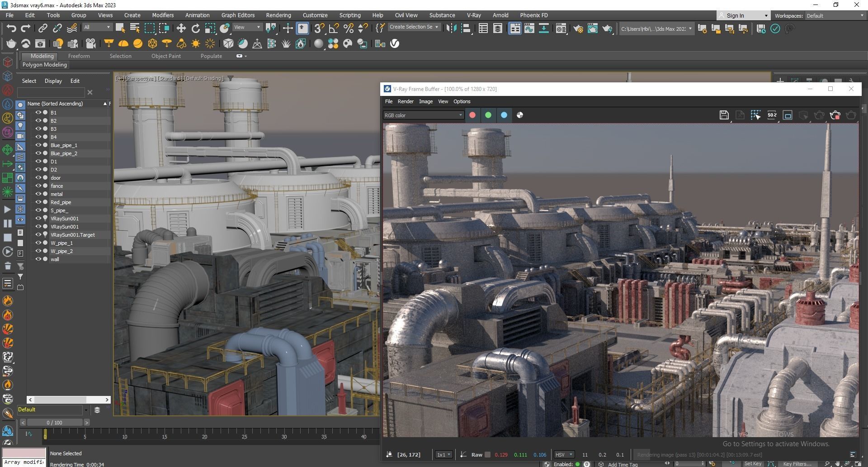Activate the Select and Move tool

[x=181, y=29]
